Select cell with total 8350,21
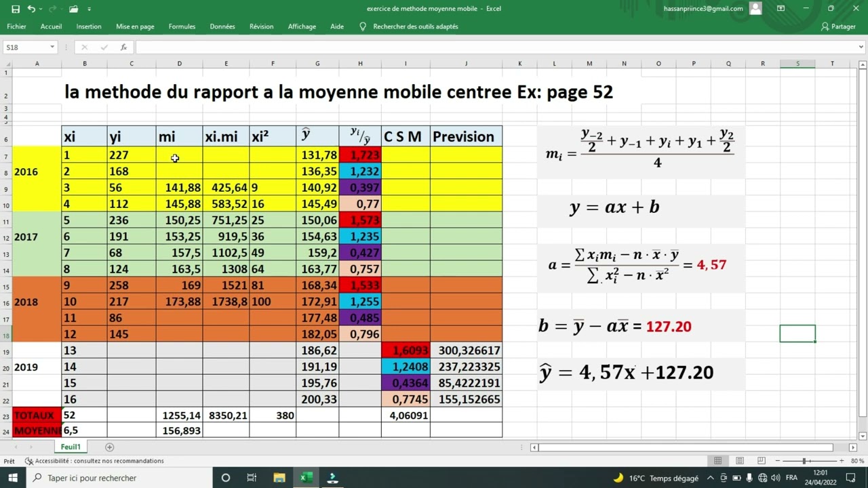 click(226, 415)
